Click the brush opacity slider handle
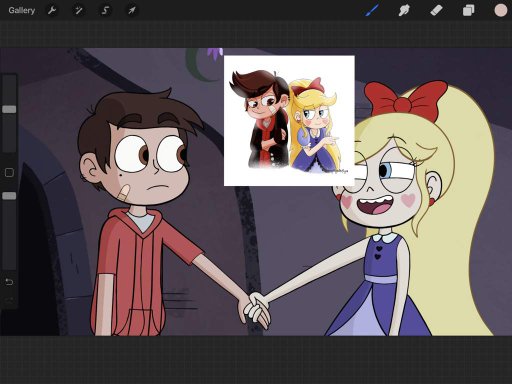This screenshot has width=512, height=384. click(x=9, y=196)
